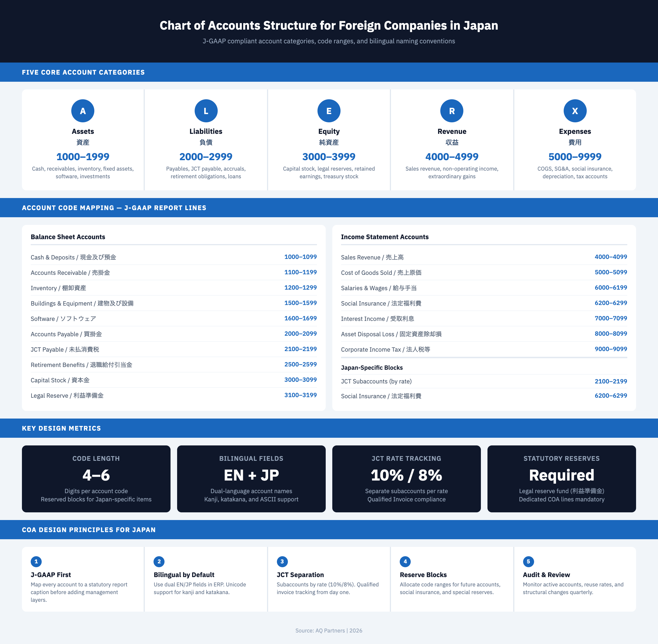Expand the Income Statement Accounts section
This screenshot has height=644, width=658.
click(x=385, y=237)
